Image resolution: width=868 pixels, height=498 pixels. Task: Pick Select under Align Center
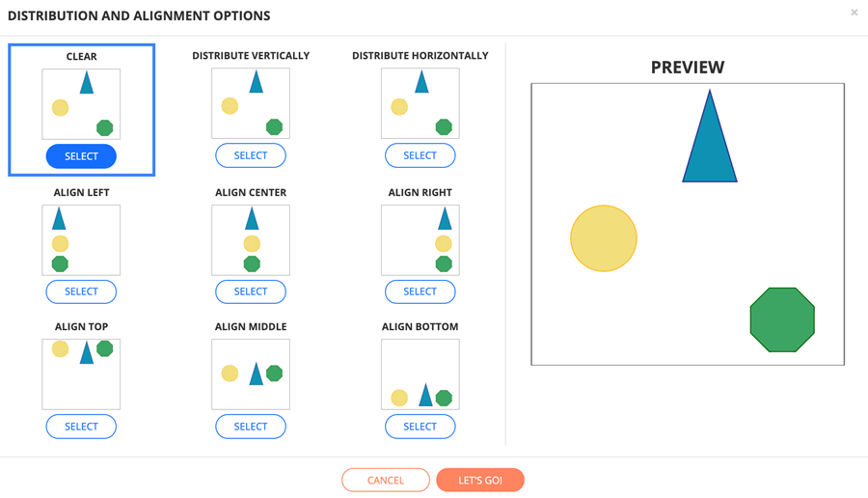251,291
